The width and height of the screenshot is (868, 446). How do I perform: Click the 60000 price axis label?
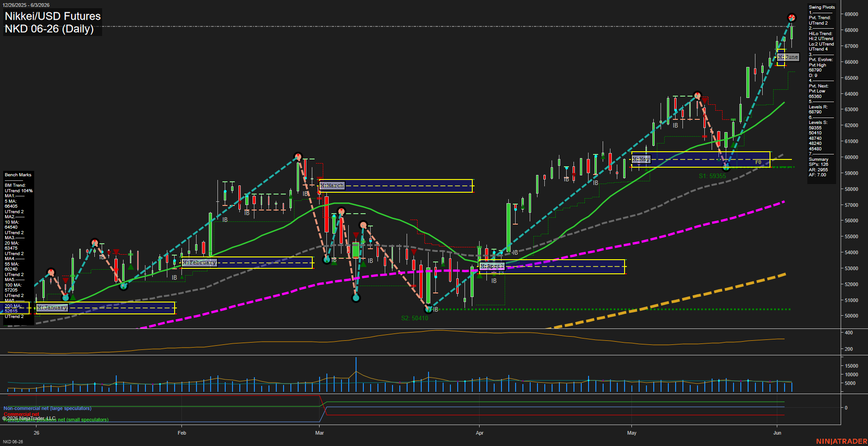tap(851, 158)
